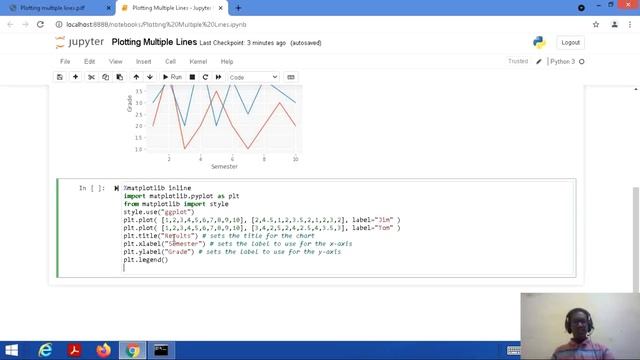This screenshot has height=360, width=640.
Task: Open the command palette keyboard icon
Action: coord(291,77)
